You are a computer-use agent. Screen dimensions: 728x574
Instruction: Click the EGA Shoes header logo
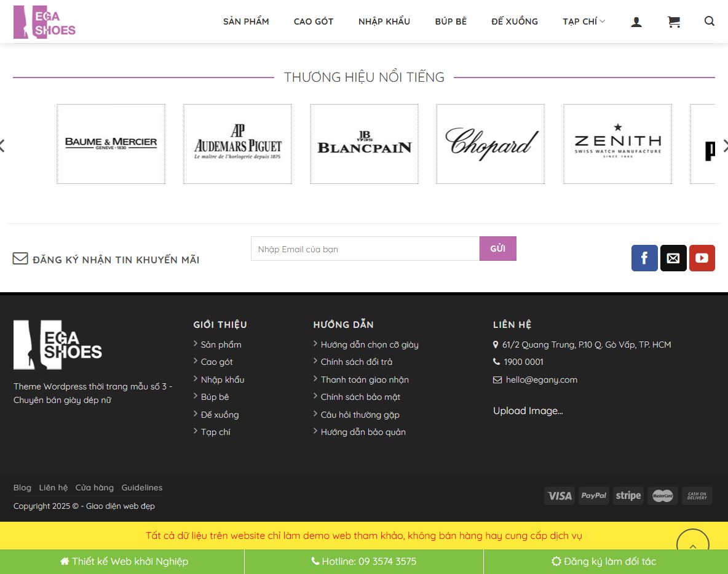point(44,22)
